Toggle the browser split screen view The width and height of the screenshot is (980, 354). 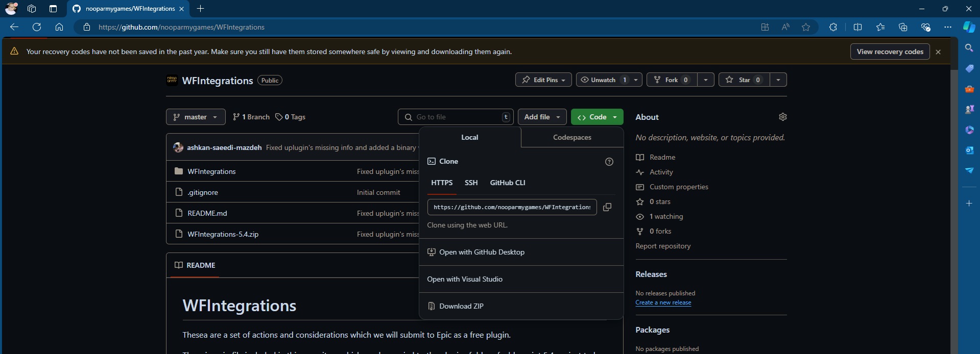click(857, 27)
